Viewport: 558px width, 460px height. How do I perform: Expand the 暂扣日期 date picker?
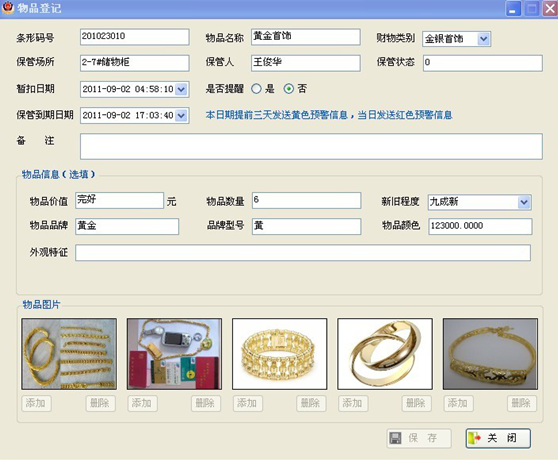(181, 89)
